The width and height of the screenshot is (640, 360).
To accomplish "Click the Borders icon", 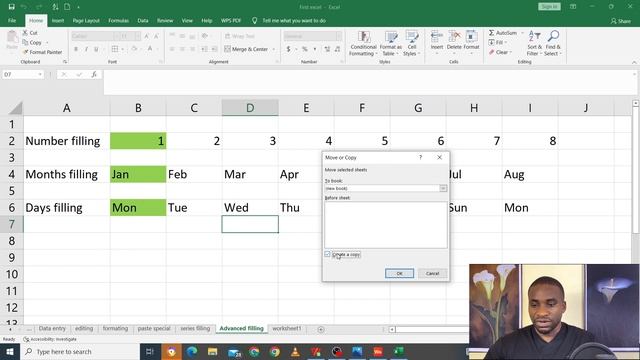I will point(115,49).
